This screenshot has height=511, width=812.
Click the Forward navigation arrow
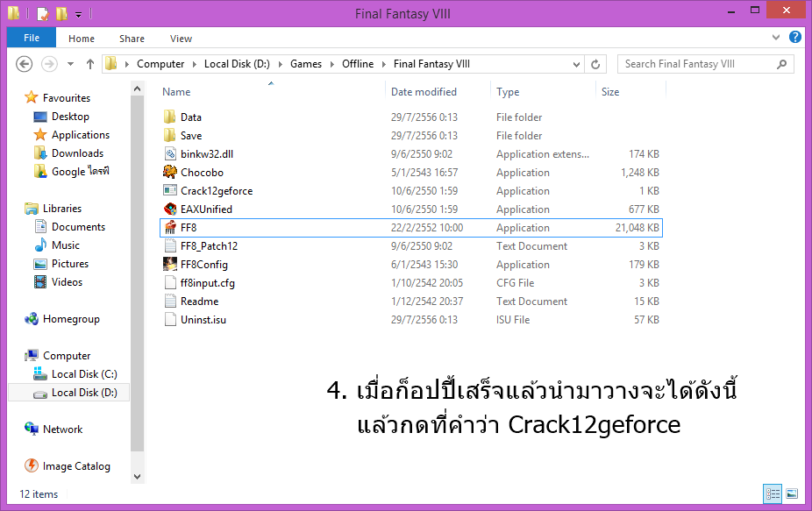(49, 64)
